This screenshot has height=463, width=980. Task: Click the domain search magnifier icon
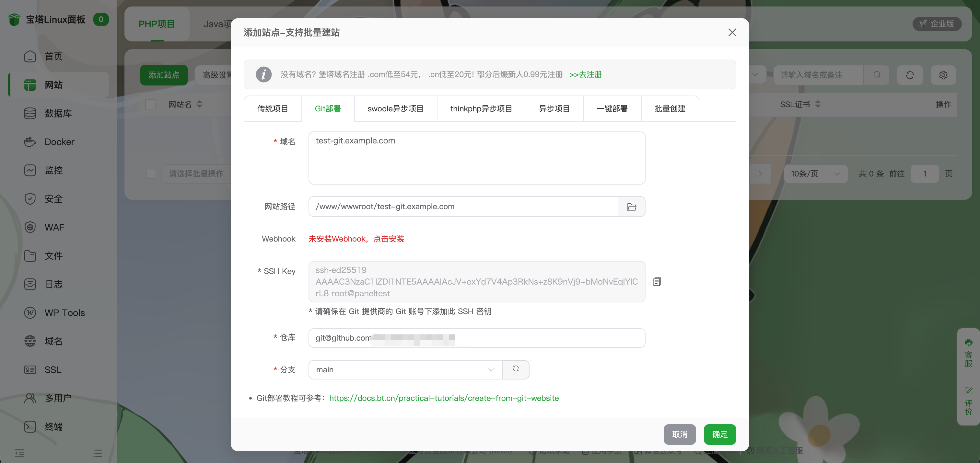pyautogui.click(x=877, y=75)
